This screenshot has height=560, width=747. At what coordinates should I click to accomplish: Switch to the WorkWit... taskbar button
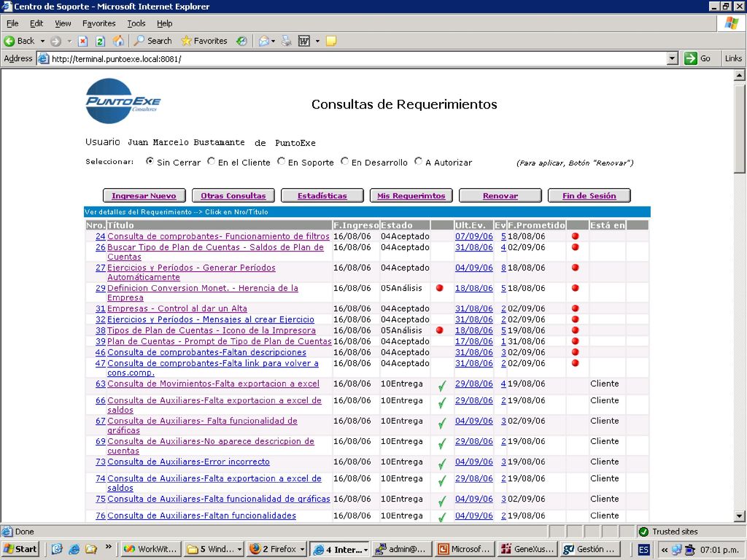tap(150, 549)
